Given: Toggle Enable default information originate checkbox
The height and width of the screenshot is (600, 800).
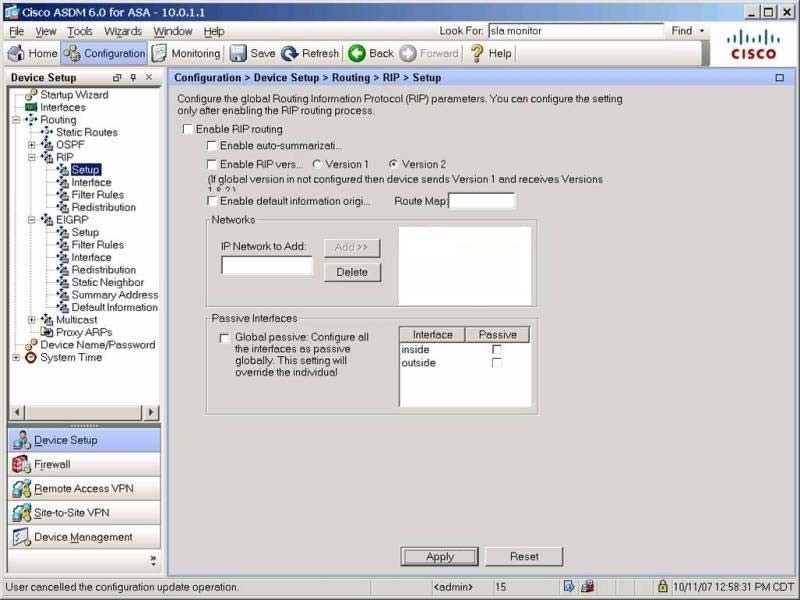Looking at the screenshot, I should click(x=212, y=201).
